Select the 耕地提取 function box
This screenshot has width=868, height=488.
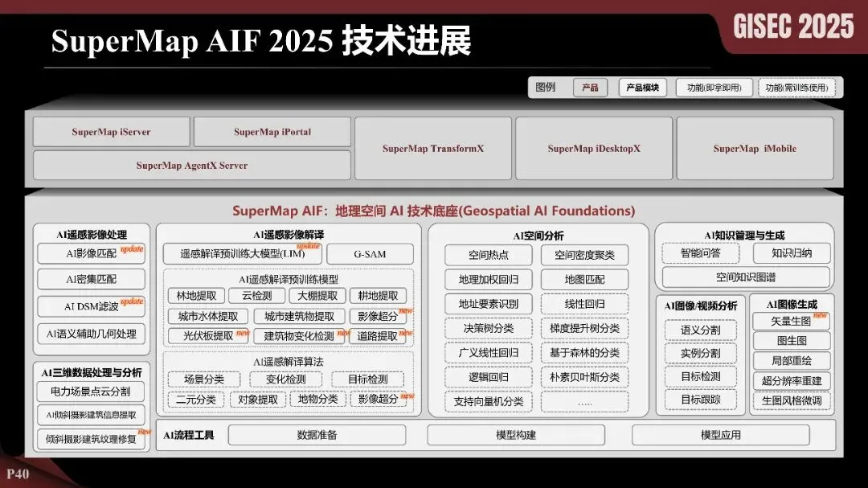point(378,296)
